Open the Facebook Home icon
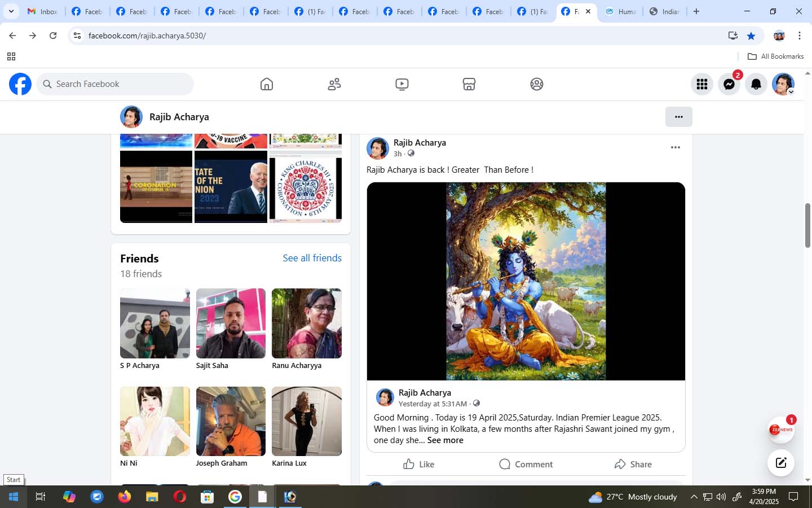812x508 pixels. 267,84
